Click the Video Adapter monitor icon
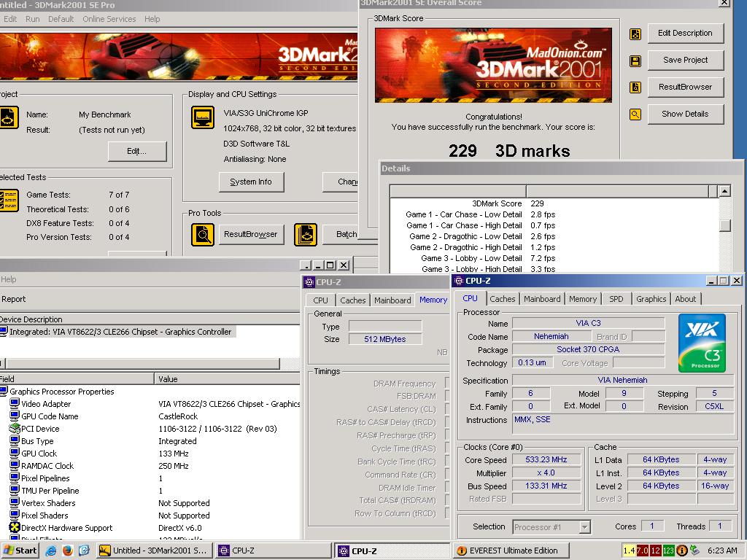Viewport: 747px width, 560px height. [15, 404]
